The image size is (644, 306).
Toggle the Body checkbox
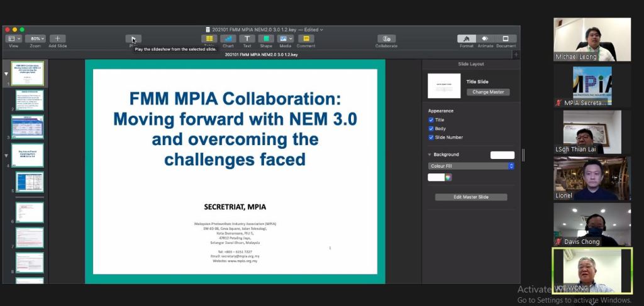(431, 129)
